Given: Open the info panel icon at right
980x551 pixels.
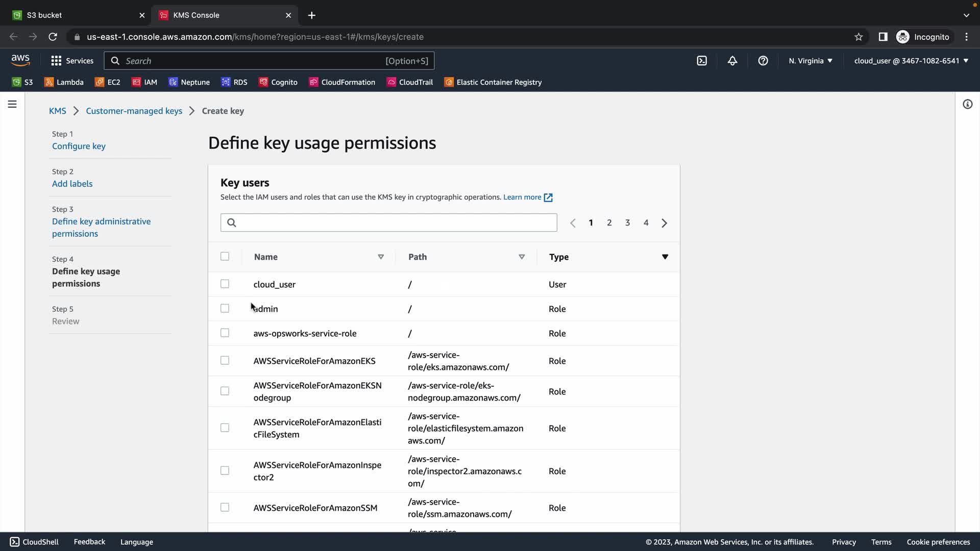Looking at the screenshot, I should (967, 104).
